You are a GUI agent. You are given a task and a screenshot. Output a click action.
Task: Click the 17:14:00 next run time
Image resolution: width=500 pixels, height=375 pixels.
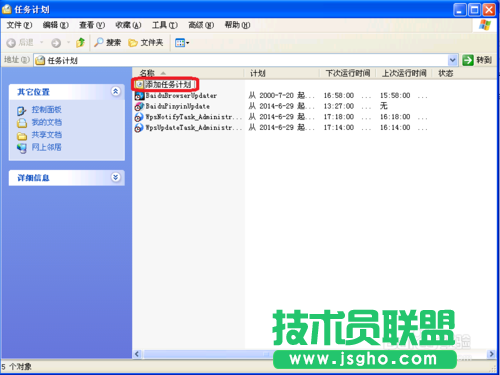tap(339, 128)
